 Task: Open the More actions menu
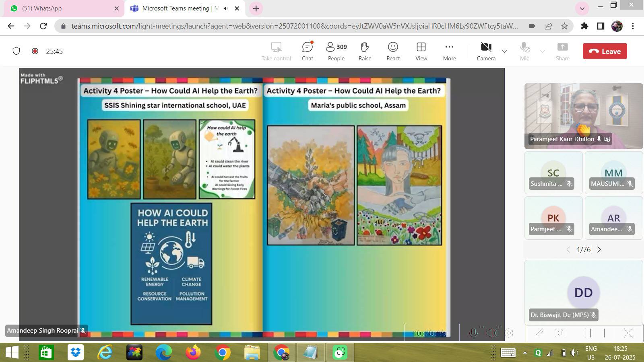(449, 51)
